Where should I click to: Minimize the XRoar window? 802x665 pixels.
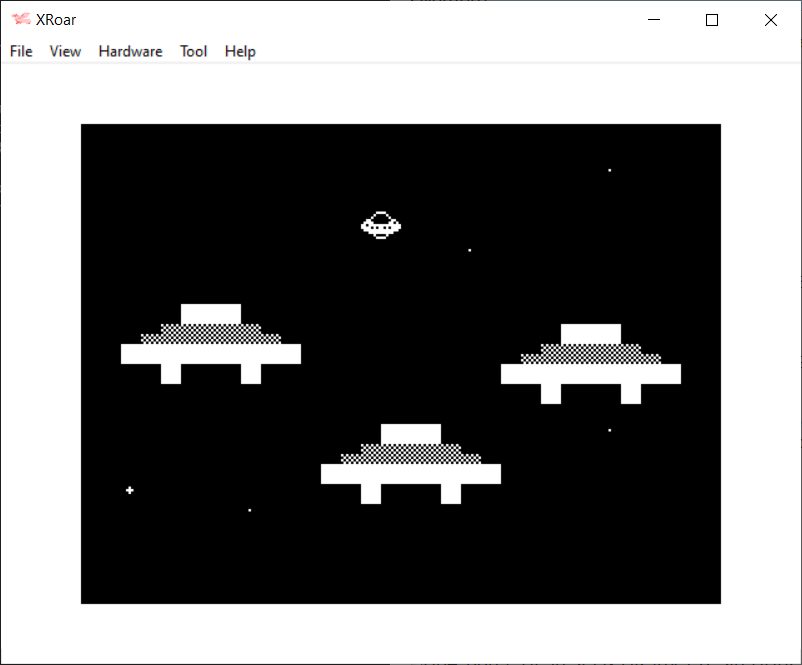pyautogui.click(x=654, y=20)
